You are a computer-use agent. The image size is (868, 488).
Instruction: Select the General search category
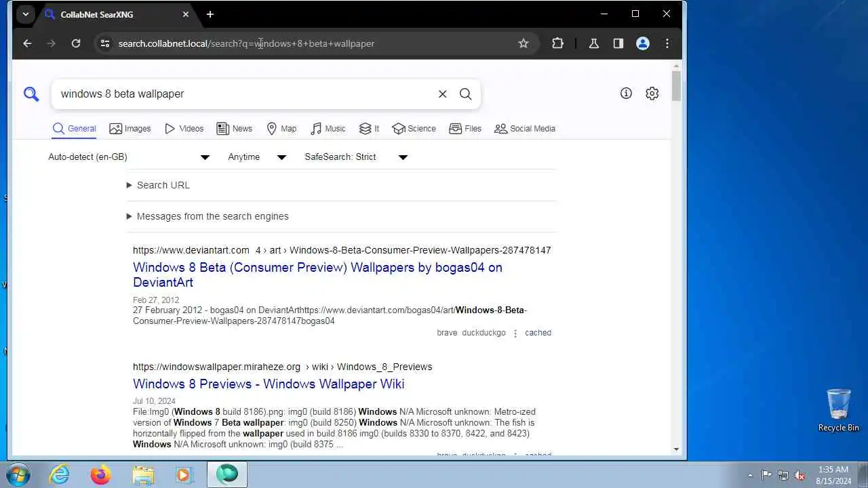(x=75, y=129)
